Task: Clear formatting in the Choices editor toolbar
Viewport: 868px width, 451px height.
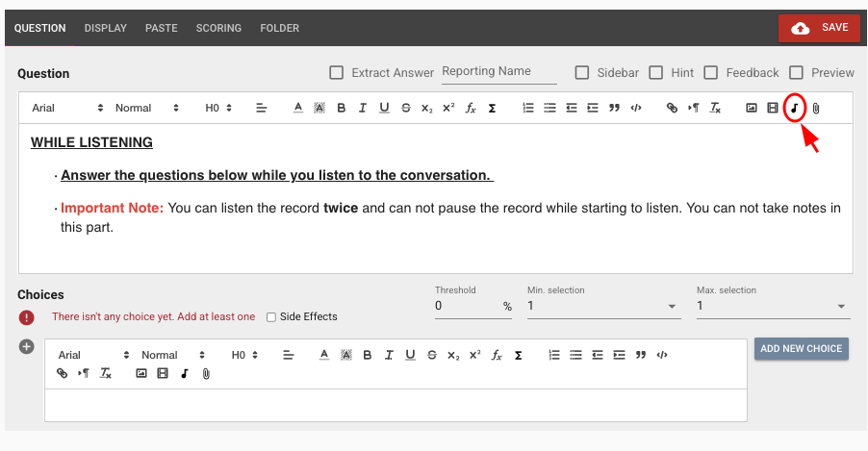Action: tap(105, 373)
